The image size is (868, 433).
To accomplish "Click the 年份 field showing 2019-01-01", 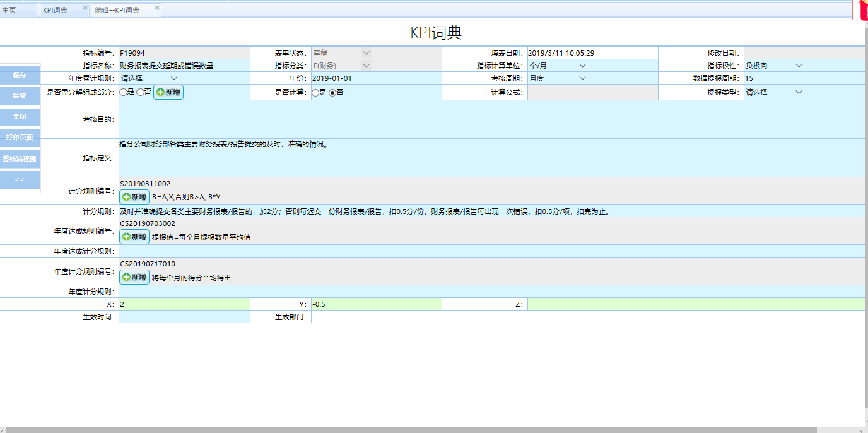I will [x=376, y=78].
